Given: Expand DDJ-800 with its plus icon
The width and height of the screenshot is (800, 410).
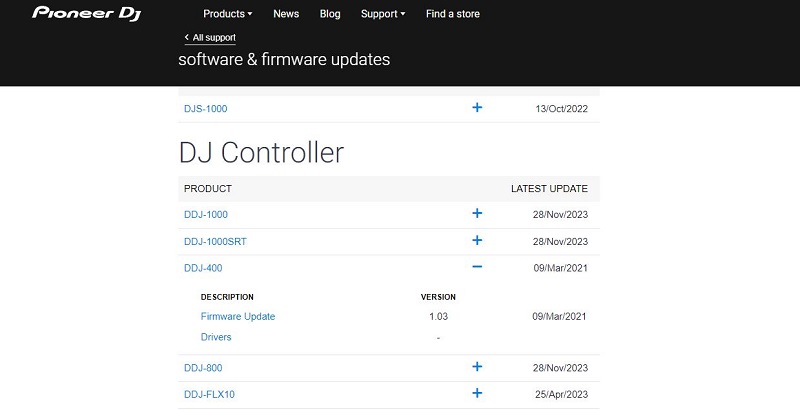Looking at the screenshot, I should tap(477, 367).
